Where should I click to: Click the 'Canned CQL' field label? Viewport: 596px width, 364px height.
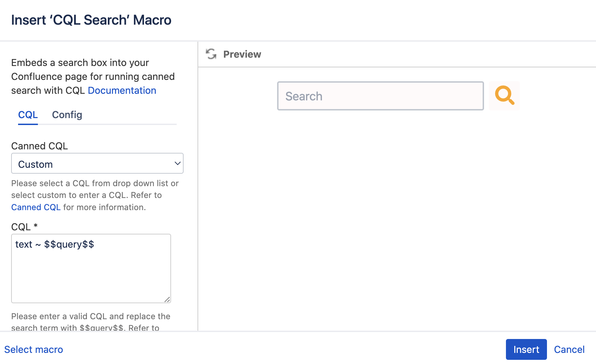coord(40,146)
